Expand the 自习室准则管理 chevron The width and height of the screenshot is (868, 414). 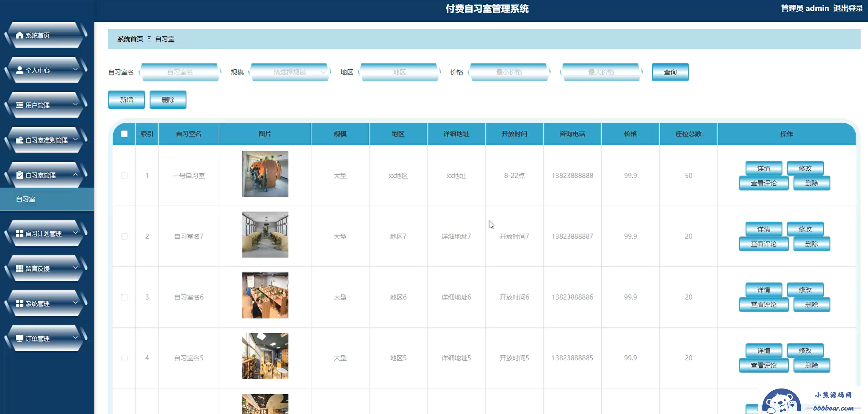click(76, 139)
